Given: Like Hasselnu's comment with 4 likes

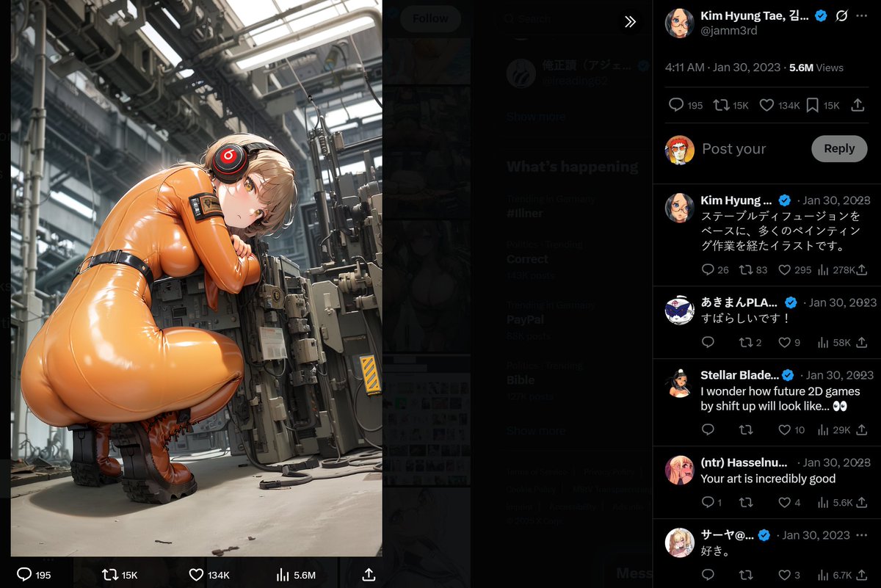Looking at the screenshot, I should (x=789, y=503).
